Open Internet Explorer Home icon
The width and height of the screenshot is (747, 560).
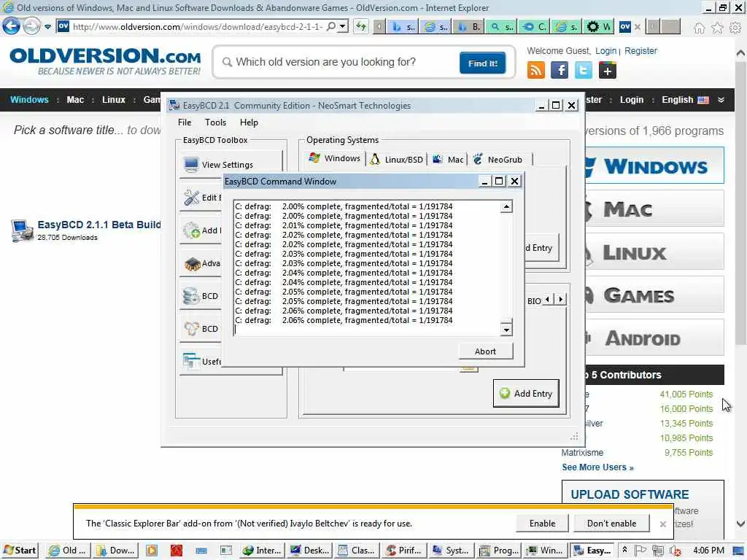pos(699,28)
